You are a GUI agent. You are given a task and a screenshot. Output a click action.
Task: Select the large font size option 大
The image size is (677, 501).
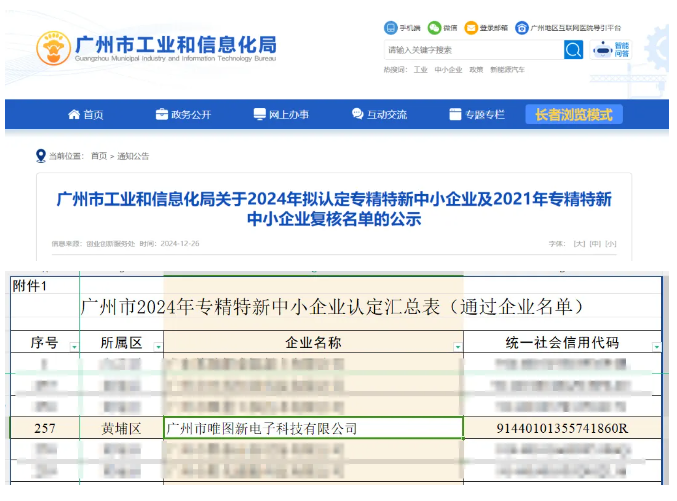click(578, 243)
